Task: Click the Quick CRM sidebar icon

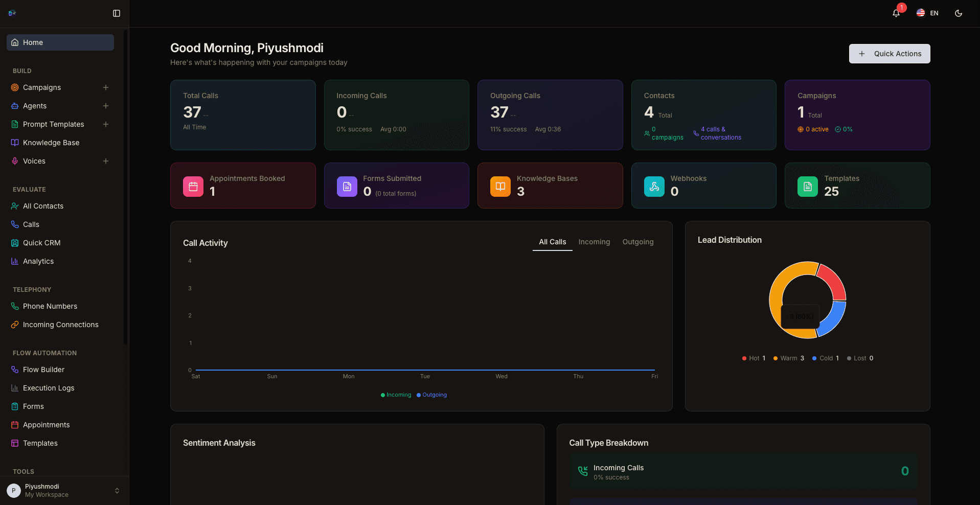Action: (x=14, y=243)
